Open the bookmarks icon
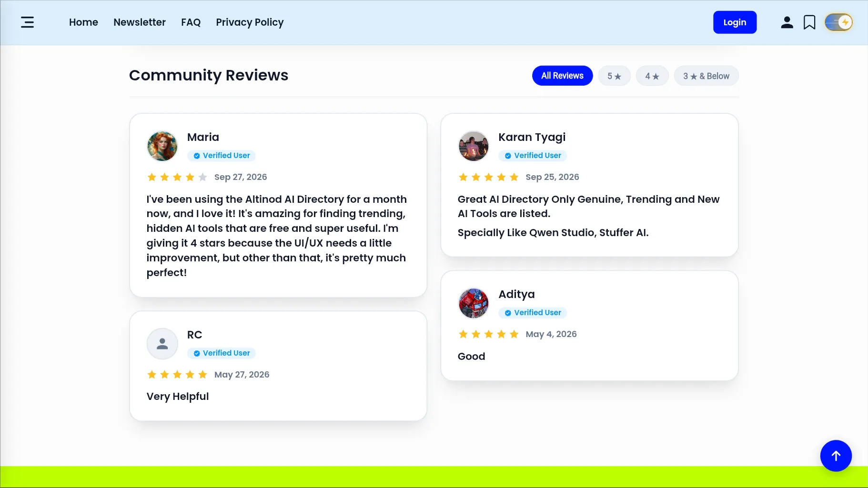 pyautogui.click(x=809, y=22)
